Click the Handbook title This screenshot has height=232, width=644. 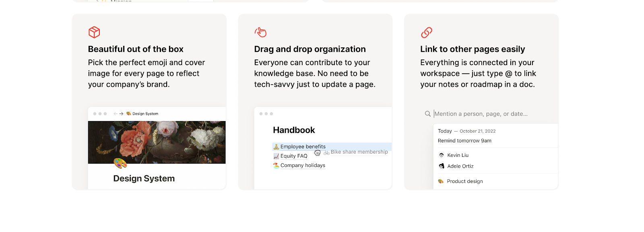[x=294, y=130]
